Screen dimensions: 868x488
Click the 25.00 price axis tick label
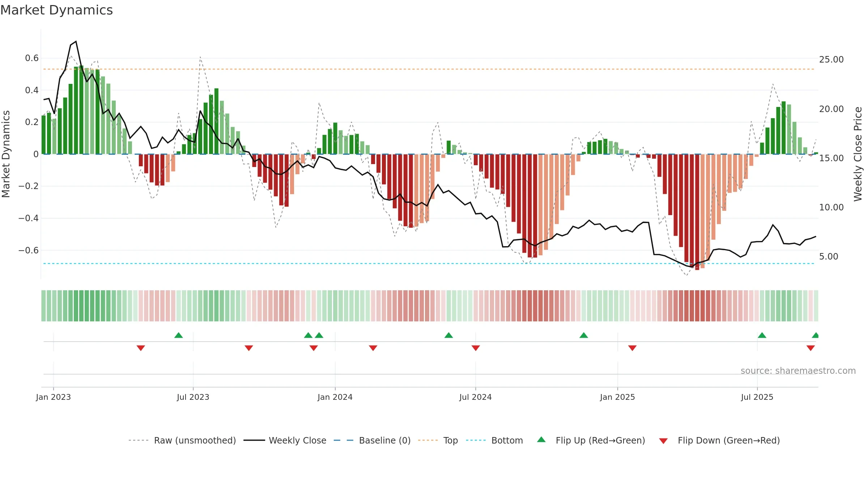[831, 60]
